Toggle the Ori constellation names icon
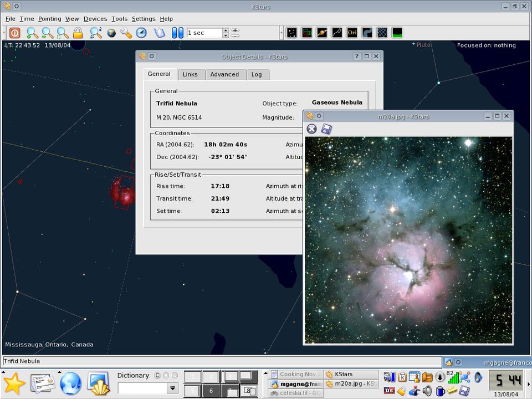This screenshot has height=399, width=532. coord(352,33)
